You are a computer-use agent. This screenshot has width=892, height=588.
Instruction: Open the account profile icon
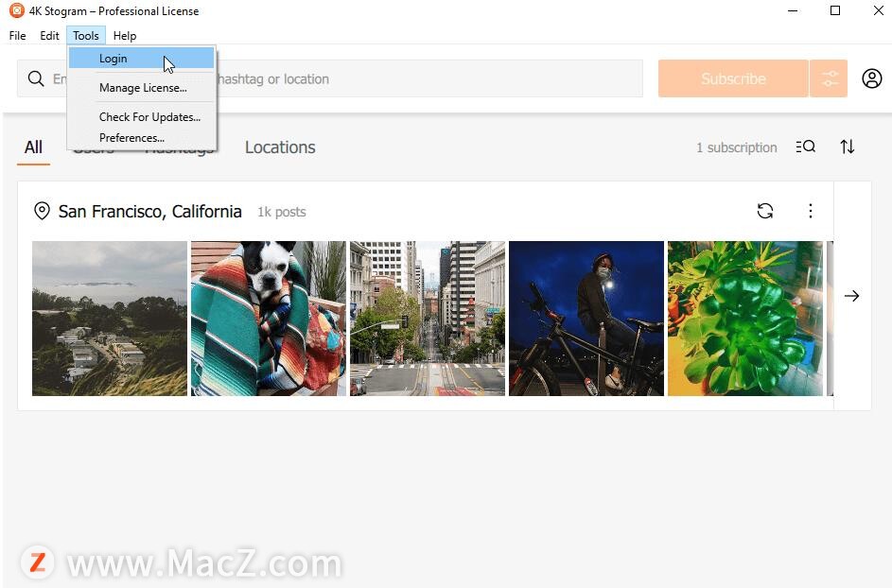pyautogui.click(x=871, y=78)
